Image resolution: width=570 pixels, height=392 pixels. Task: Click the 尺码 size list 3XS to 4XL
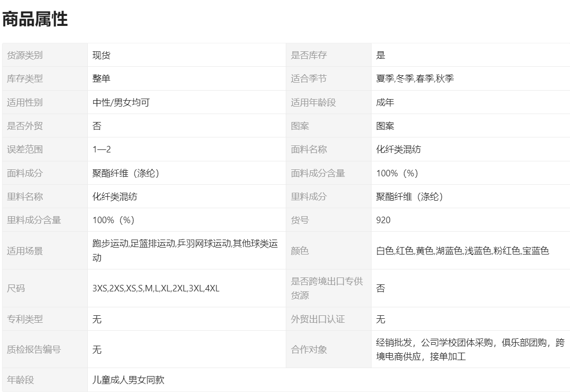pyautogui.click(x=156, y=288)
